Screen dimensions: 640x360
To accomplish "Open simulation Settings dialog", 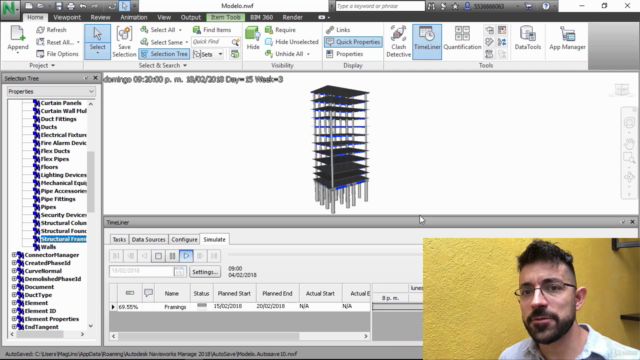I will pos(204,272).
